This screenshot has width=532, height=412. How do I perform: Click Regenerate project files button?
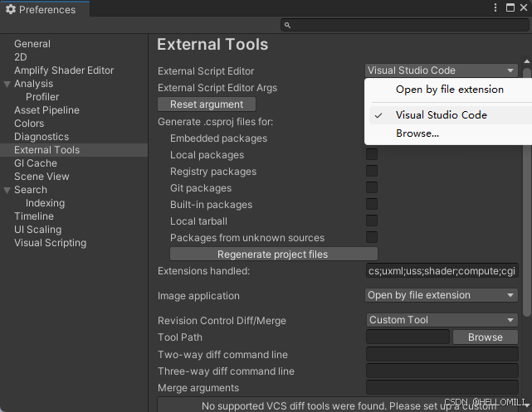274,254
